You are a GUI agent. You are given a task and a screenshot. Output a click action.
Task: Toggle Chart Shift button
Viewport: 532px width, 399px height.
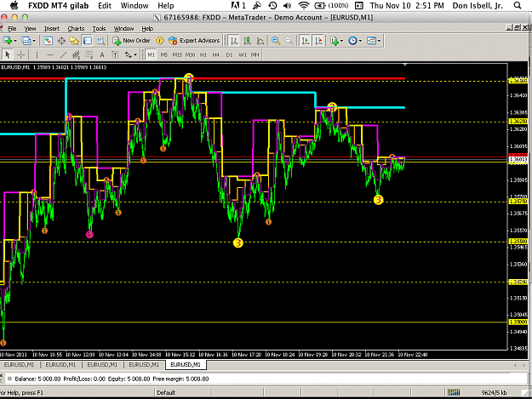318,41
